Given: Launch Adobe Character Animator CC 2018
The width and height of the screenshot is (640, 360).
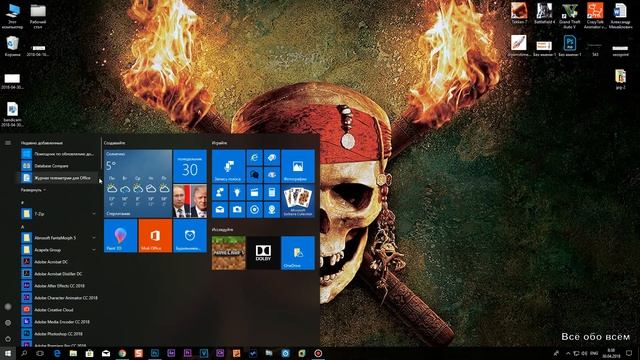Looking at the screenshot, I should (59, 298).
